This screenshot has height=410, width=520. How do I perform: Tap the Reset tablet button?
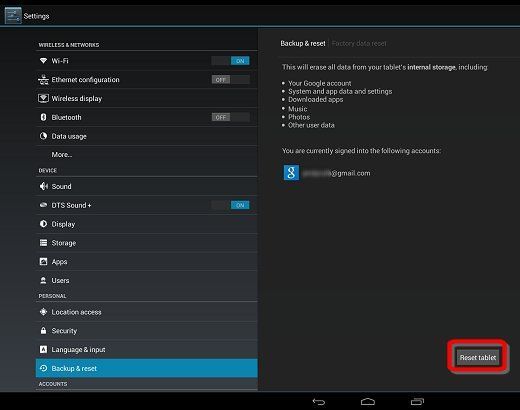coord(478,357)
